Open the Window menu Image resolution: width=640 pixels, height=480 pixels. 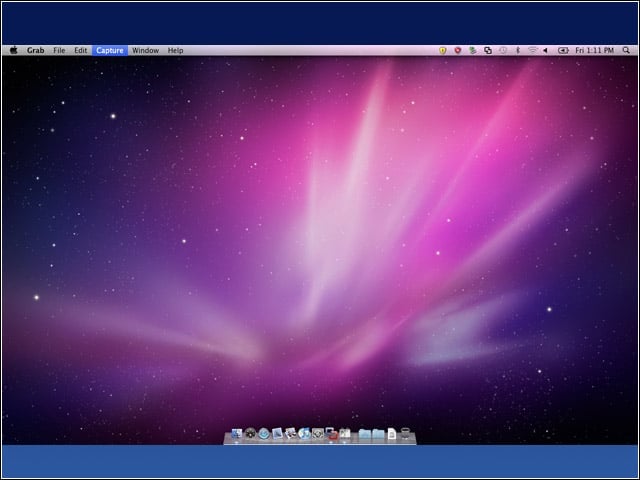tap(145, 50)
